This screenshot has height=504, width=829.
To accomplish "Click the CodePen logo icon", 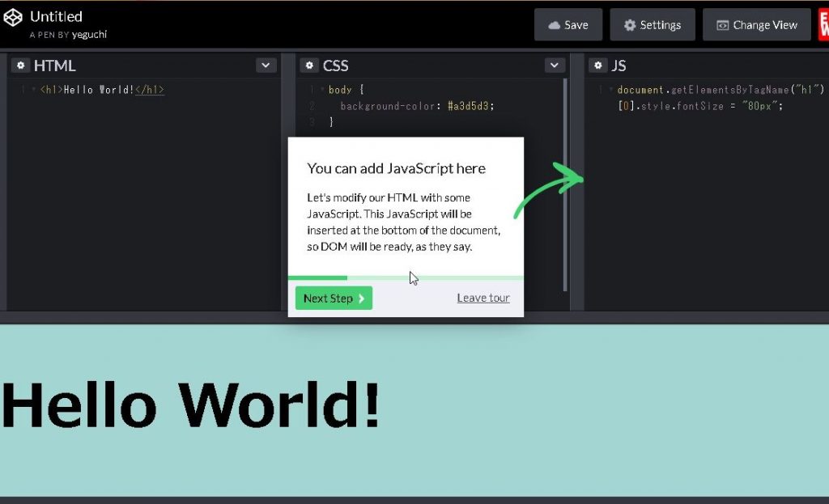I will point(14,18).
